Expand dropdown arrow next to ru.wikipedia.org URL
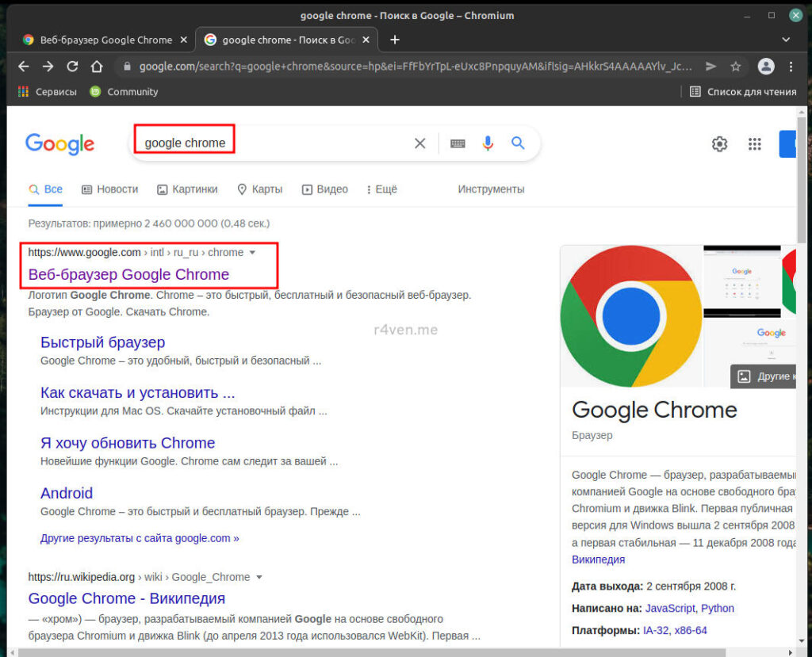This screenshot has width=812, height=657. click(x=259, y=578)
